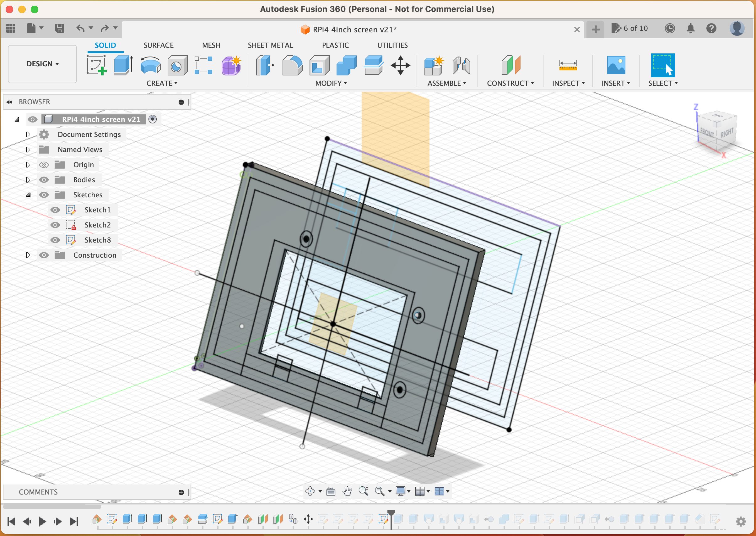Screen dimensions: 756x536
Task: Select the Create Form tool
Action: coord(231,65)
